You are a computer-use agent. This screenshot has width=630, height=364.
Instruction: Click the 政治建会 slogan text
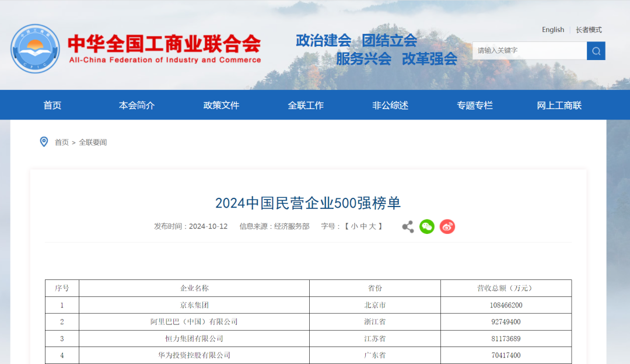coord(323,41)
